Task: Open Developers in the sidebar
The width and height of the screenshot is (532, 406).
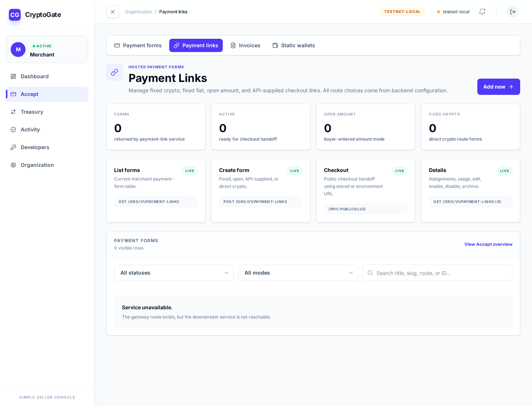Action: (x=47, y=147)
